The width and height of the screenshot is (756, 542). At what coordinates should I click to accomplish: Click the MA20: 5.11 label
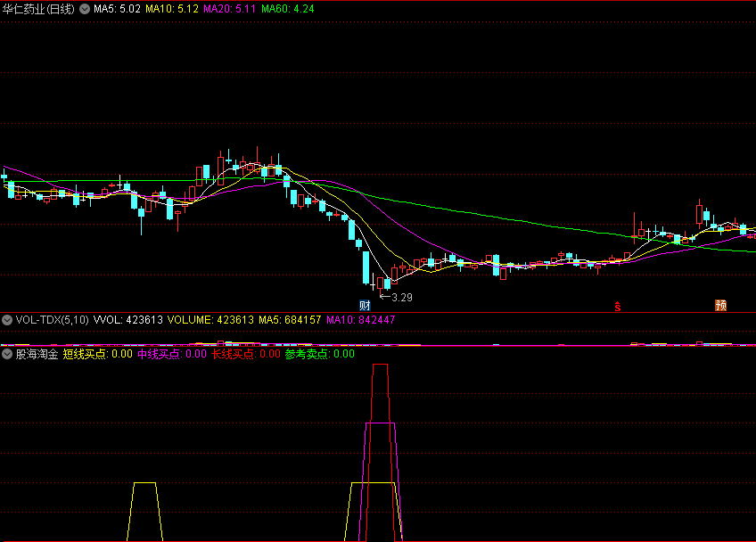coord(229,9)
